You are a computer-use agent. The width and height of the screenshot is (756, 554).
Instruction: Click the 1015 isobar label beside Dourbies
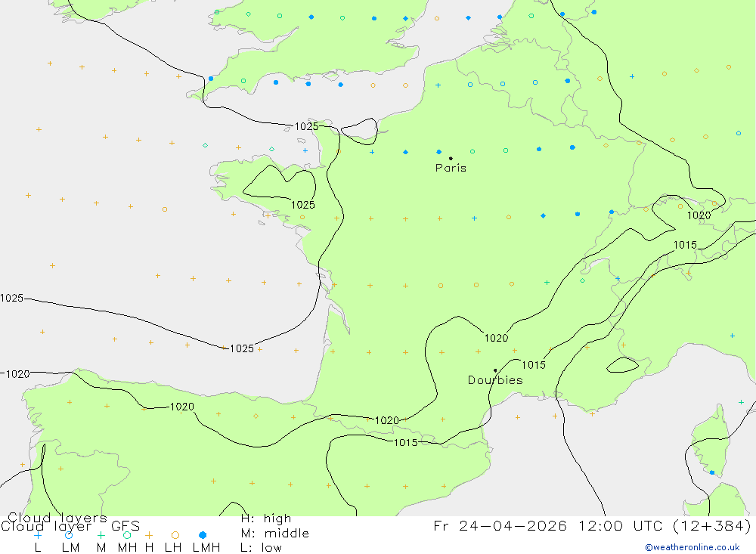533,365
